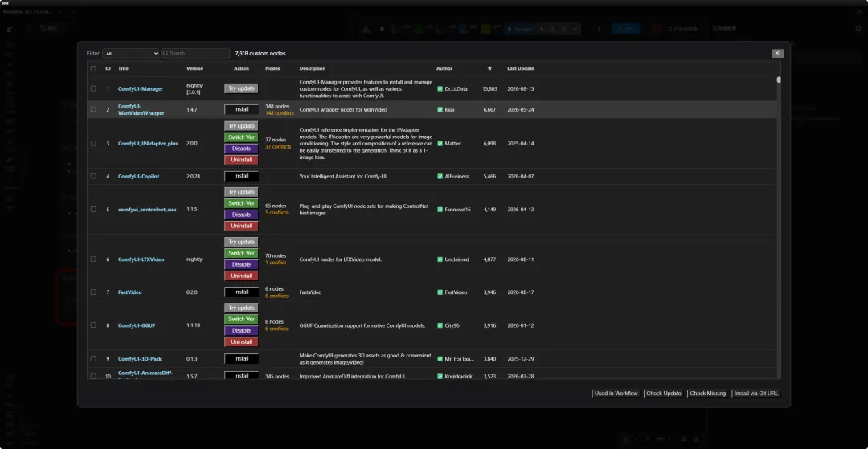
Task: Click the '1 conflict' warning text
Action: pyautogui.click(x=276, y=263)
